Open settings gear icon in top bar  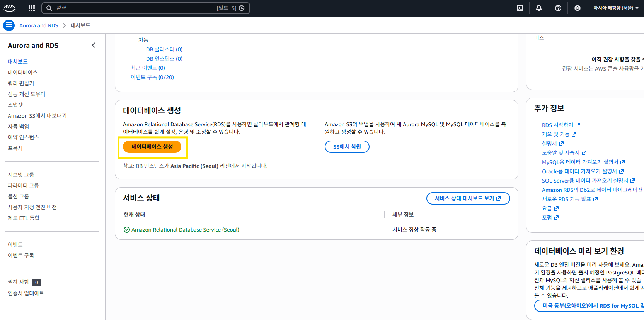pos(578,8)
